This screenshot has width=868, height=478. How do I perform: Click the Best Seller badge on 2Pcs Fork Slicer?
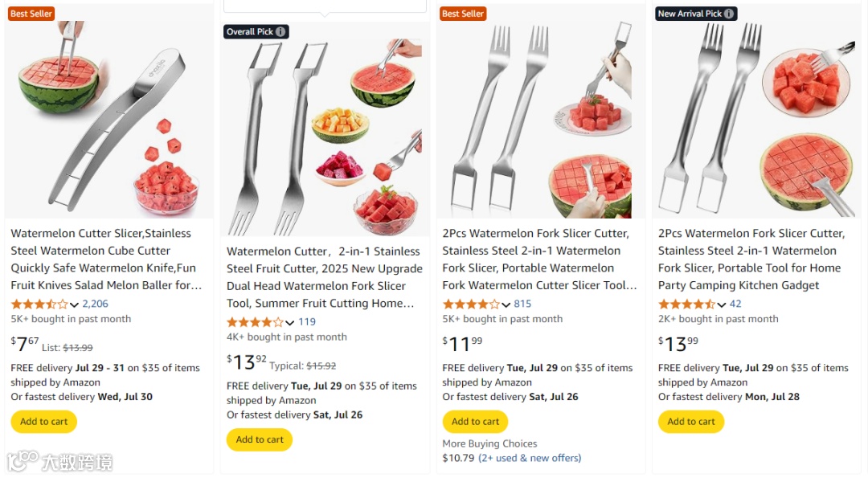(463, 14)
